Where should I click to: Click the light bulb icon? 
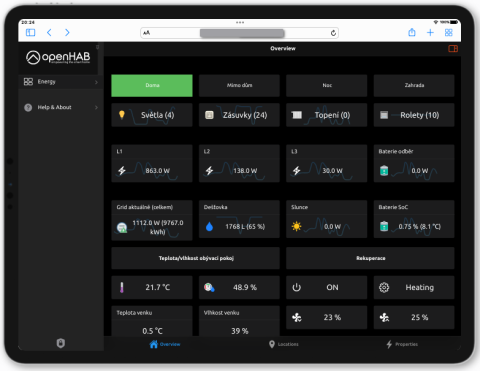coord(122,115)
